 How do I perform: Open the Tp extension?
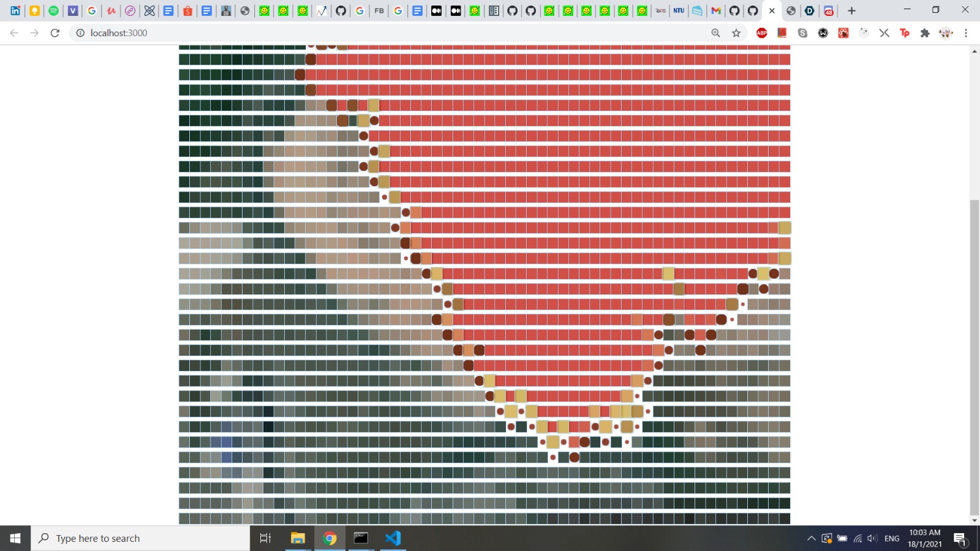pos(905,33)
